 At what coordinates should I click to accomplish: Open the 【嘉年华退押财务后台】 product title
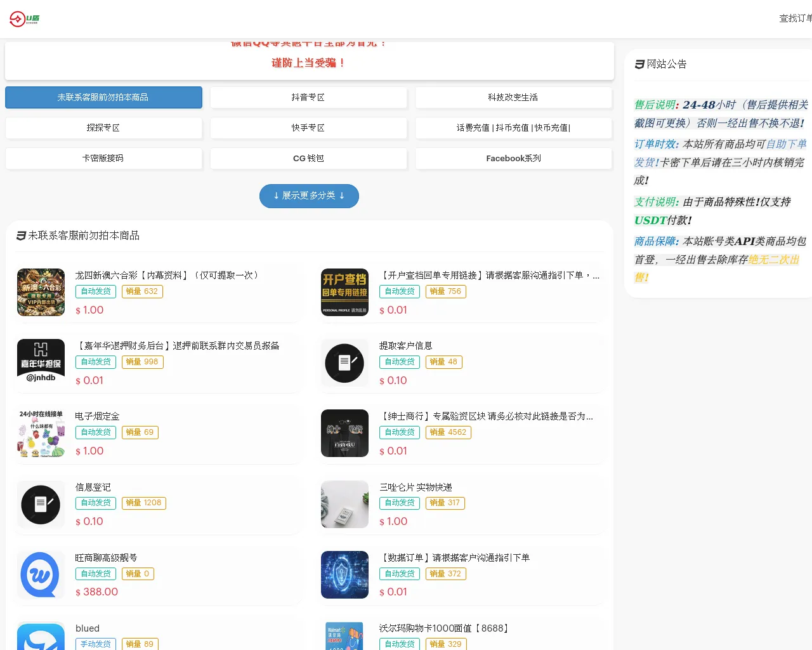[x=177, y=345]
